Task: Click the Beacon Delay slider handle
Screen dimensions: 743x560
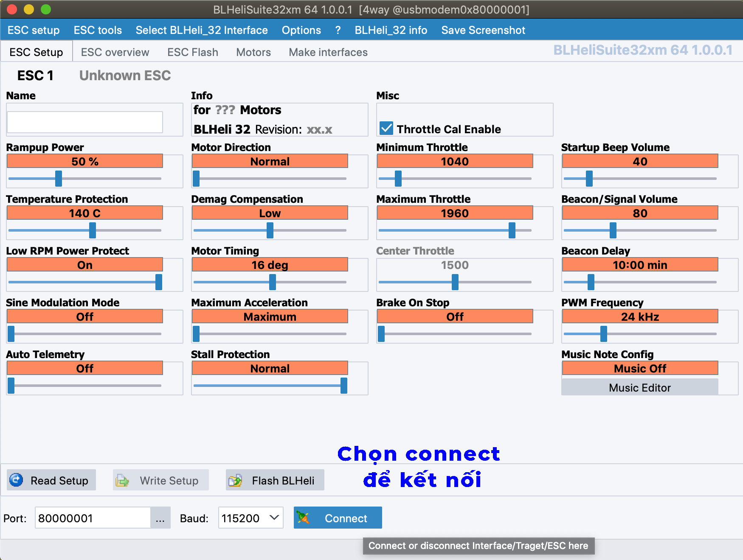Action: (x=591, y=282)
